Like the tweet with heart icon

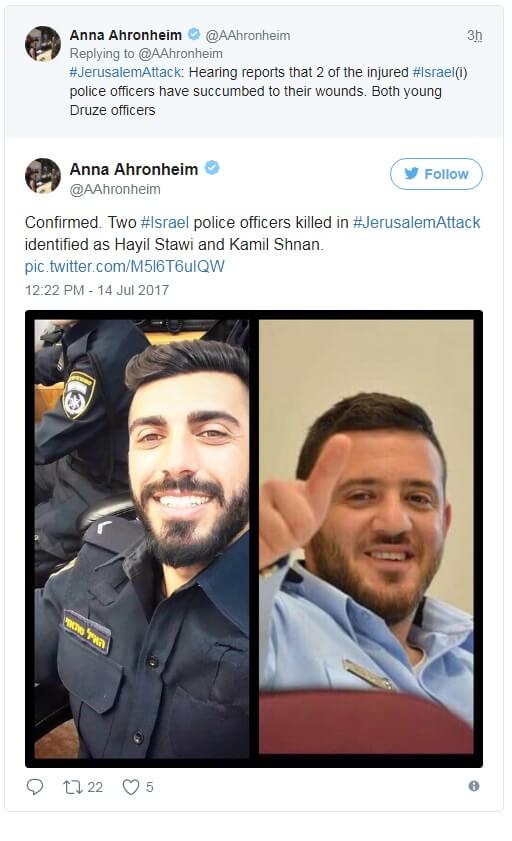[131, 787]
